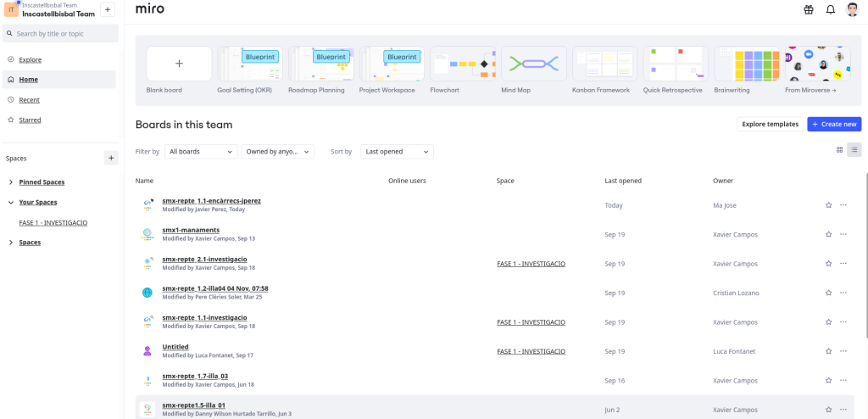
Task: Star the smx-repte_1.1-encàrrecs-jperez board
Action: click(x=828, y=205)
